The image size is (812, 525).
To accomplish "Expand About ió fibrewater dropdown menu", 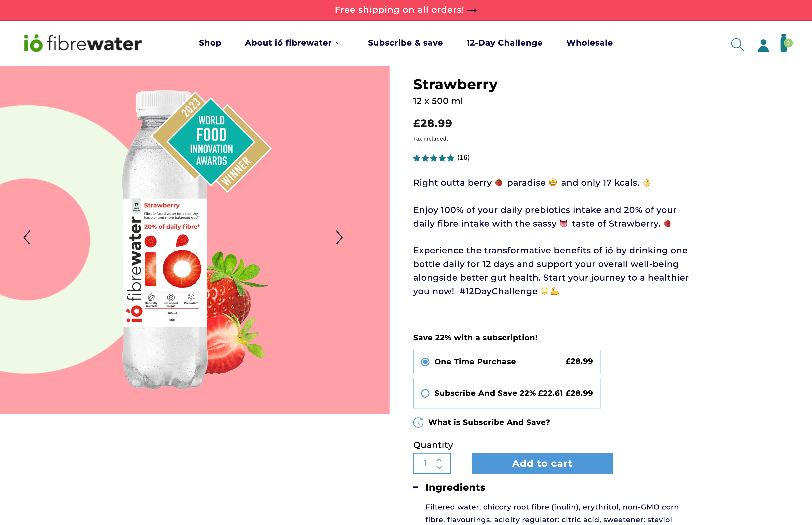I will coord(293,43).
